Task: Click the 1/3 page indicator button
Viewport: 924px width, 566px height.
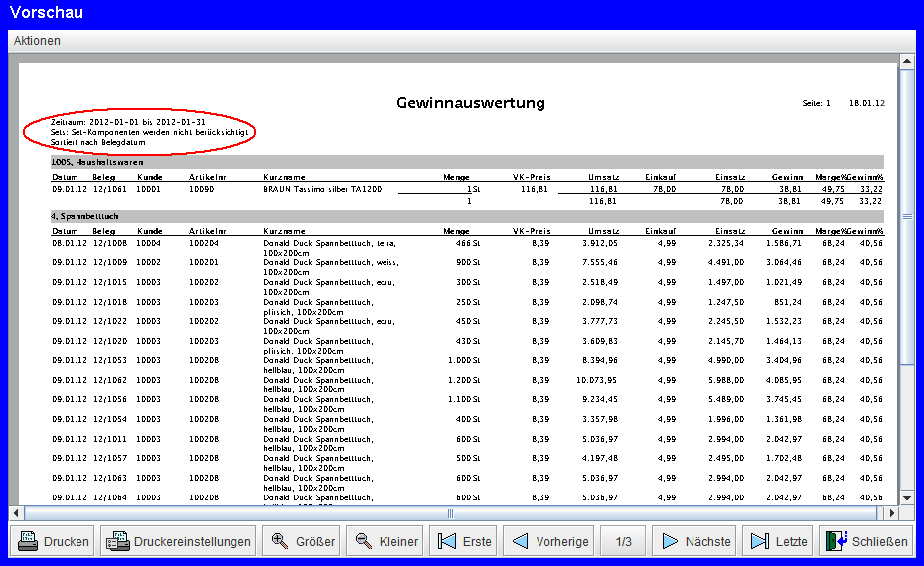Action: (x=623, y=542)
